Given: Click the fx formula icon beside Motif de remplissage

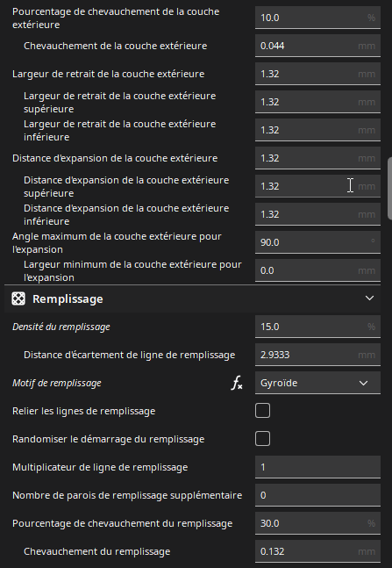Looking at the screenshot, I should click(237, 383).
